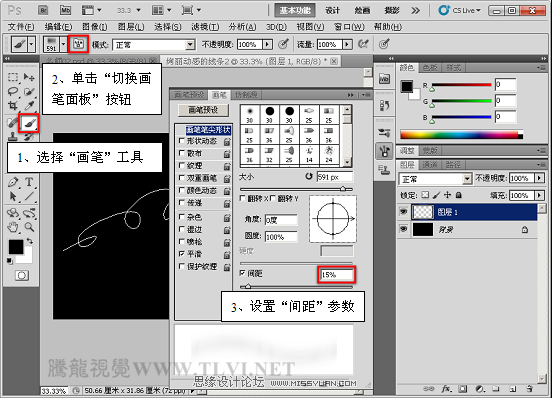
Task: Switch to 色板 tab
Action: [x=430, y=67]
